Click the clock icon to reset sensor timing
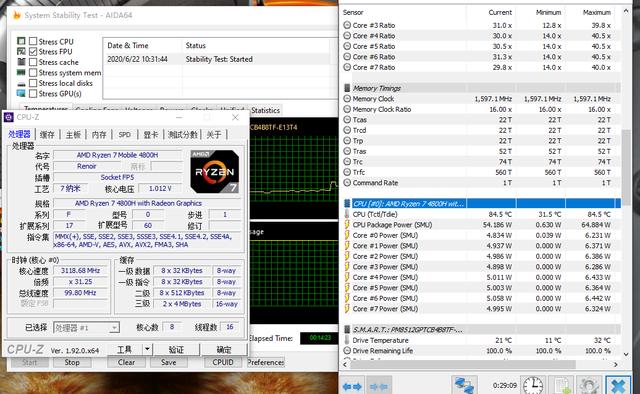 click(x=533, y=385)
